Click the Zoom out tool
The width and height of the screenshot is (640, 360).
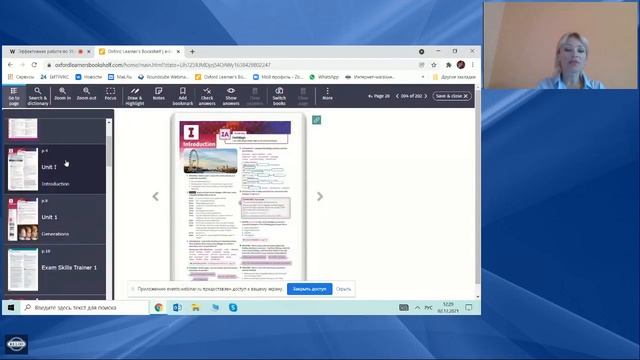point(87,94)
